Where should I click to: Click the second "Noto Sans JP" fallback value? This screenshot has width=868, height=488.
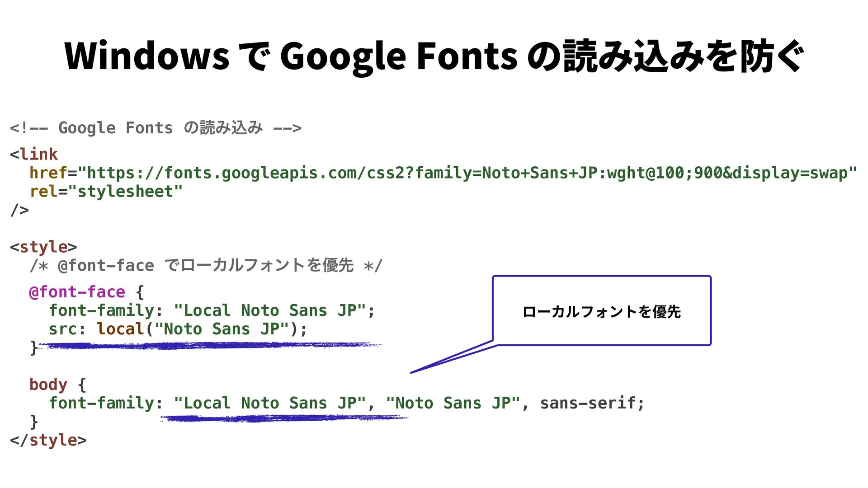[453, 403]
